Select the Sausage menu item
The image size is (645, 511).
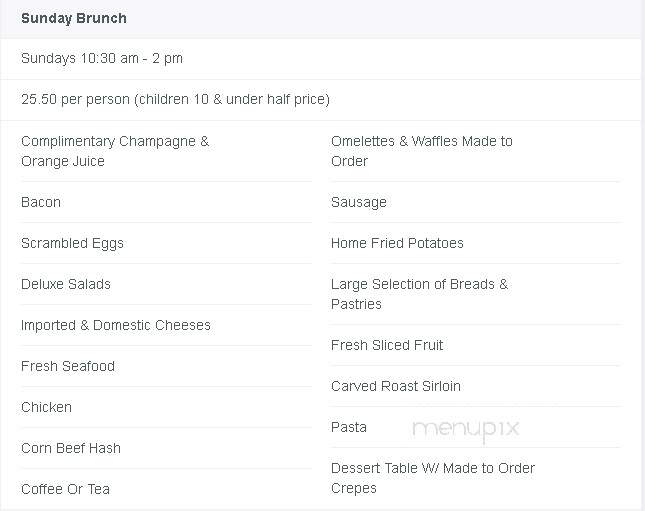tap(359, 202)
